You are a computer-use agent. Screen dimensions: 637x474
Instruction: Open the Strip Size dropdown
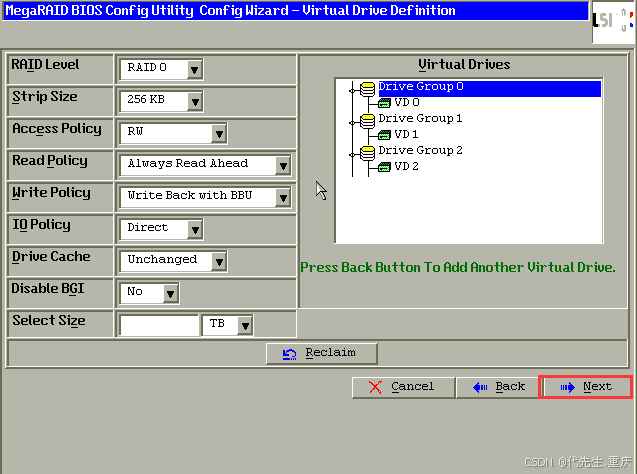tap(162, 101)
